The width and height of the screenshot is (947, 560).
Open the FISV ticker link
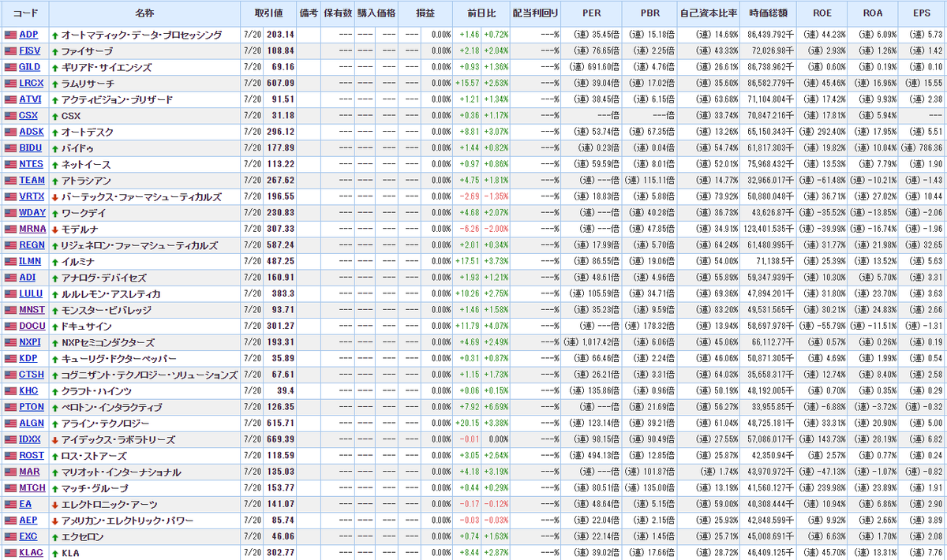tap(30, 51)
